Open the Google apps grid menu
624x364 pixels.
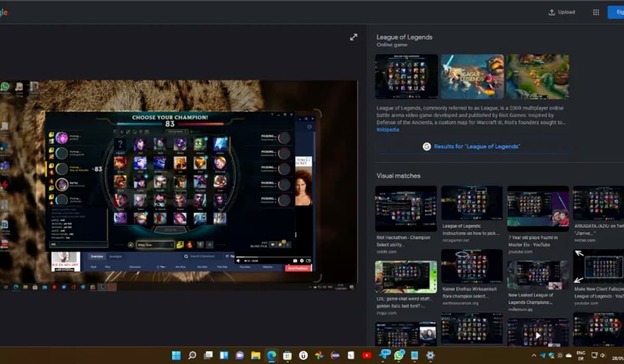596,12
